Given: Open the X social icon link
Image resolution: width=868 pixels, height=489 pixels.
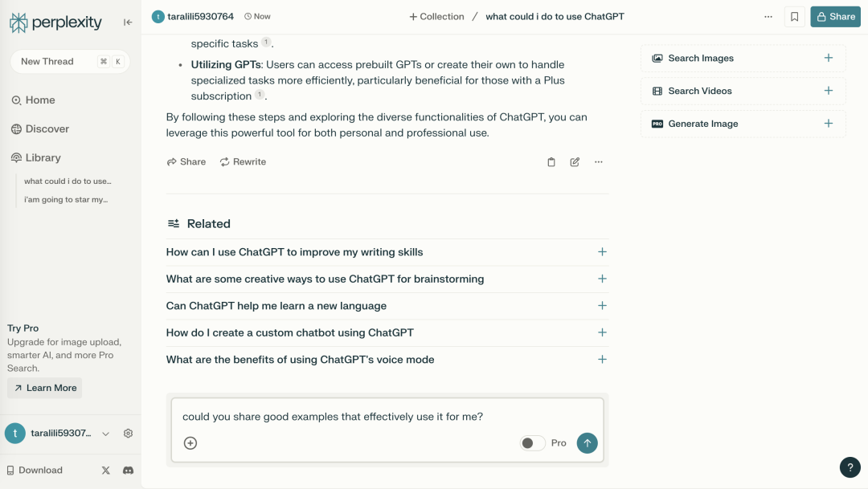Looking at the screenshot, I should coord(106,471).
